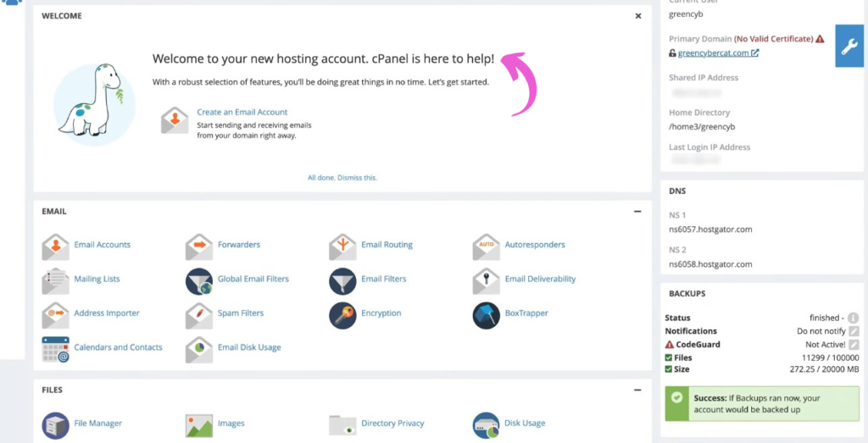Select the 11299 / 100000 files value

[831, 357]
